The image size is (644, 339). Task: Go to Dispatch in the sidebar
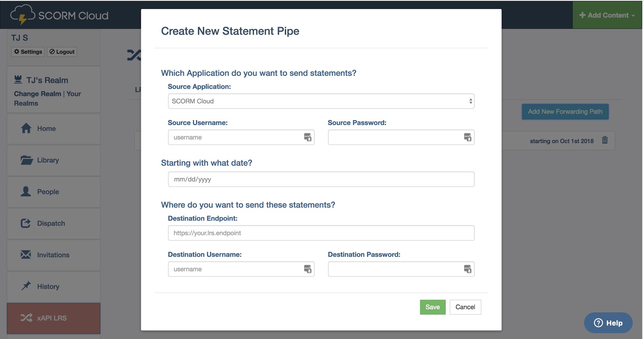pos(51,223)
